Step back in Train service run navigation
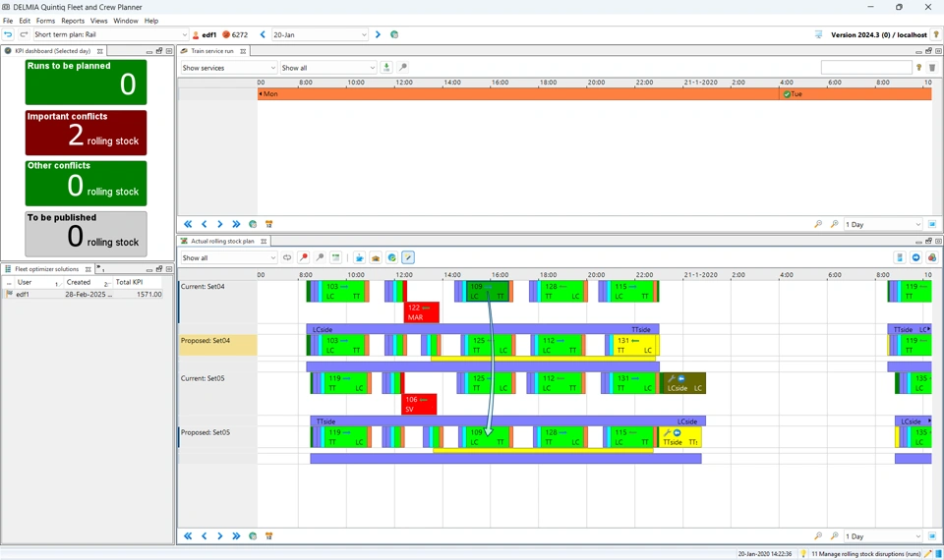Screen dimensions: 944x560 point(205,224)
